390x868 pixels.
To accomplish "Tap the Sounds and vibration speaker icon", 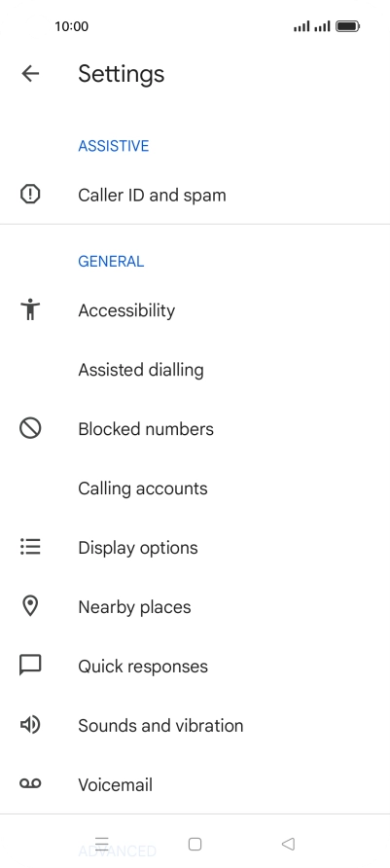I will 30,725.
